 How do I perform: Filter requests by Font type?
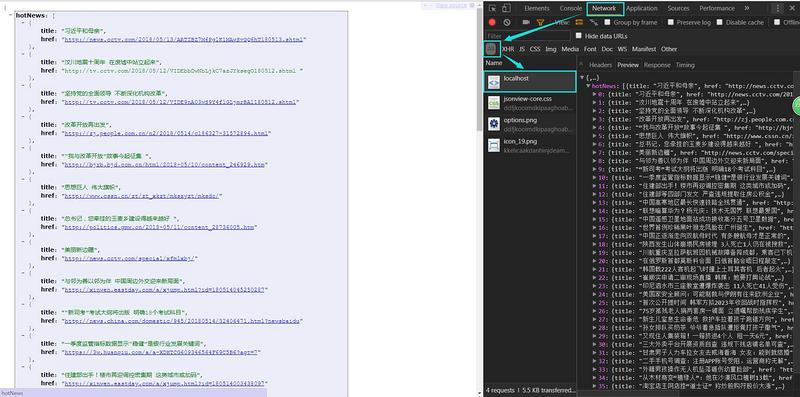click(x=590, y=49)
